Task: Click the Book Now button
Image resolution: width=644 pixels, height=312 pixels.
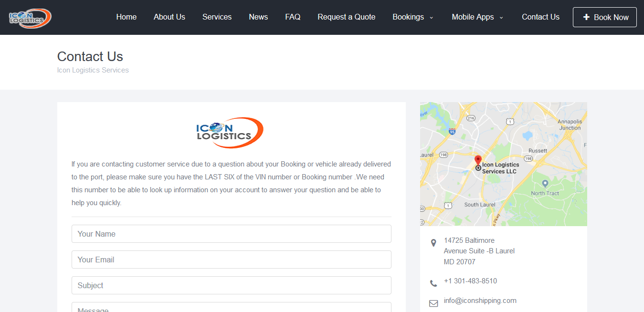Action: tap(604, 17)
